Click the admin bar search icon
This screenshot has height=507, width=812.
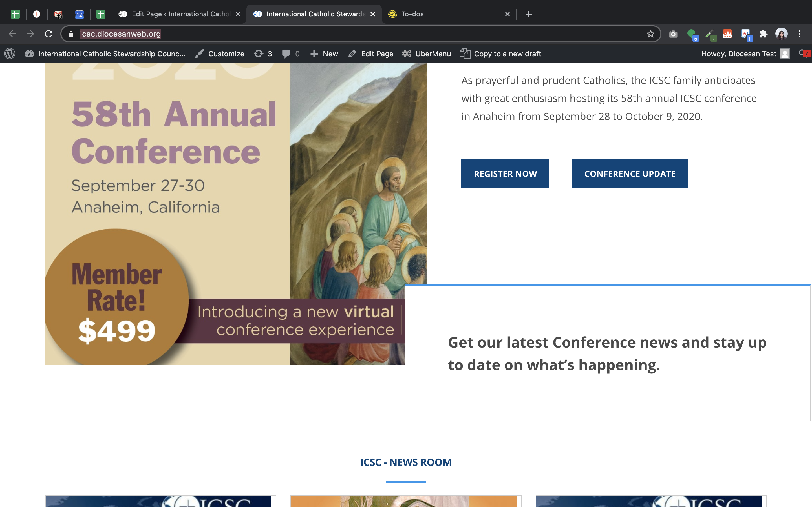coord(802,53)
